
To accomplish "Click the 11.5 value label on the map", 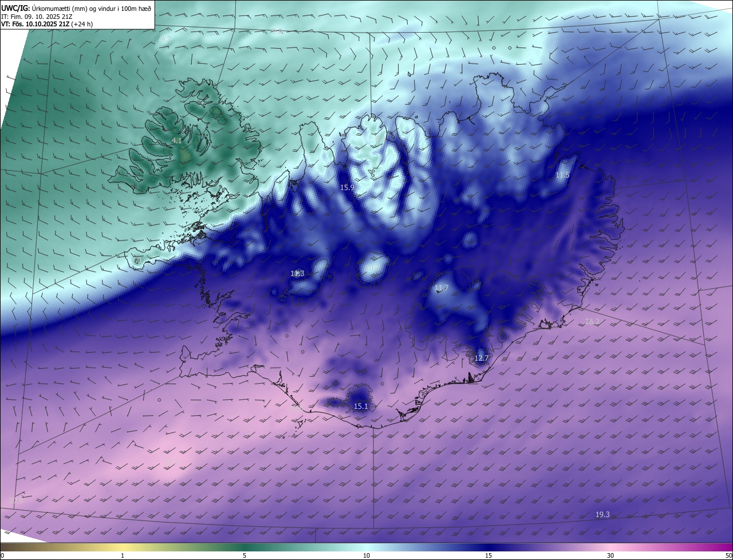I will pos(563,175).
